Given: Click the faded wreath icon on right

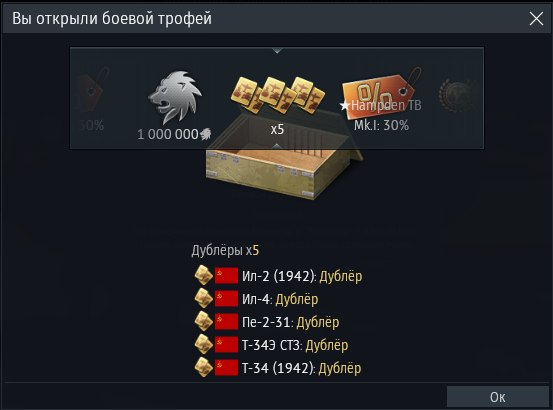Looking at the screenshot, I should coord(457,93).
